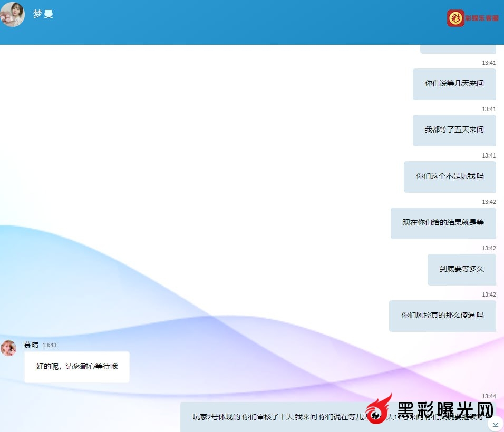Click the partially visible bubble at top

coord(458,49)
